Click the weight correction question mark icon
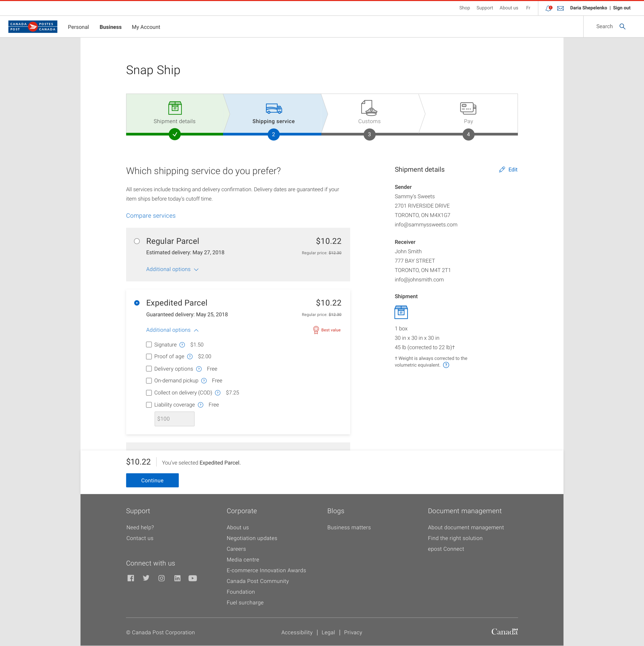 pyautogui.click(x=446, y=365)
